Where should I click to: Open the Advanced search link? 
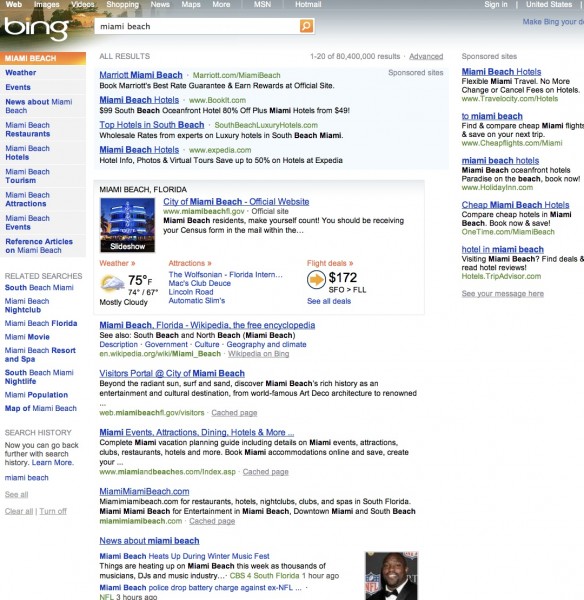click(426, 57)
